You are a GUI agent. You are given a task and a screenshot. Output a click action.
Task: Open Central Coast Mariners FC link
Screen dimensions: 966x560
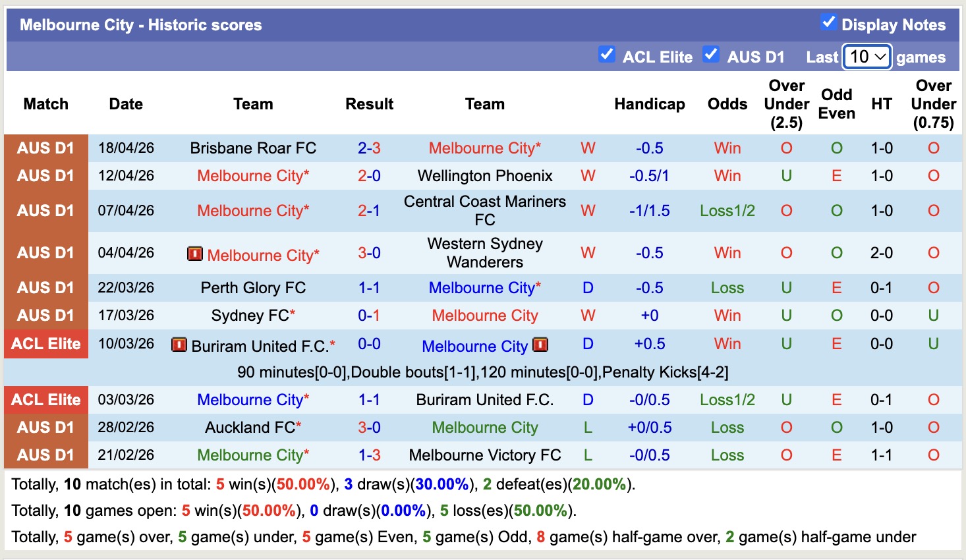[485, 210]
